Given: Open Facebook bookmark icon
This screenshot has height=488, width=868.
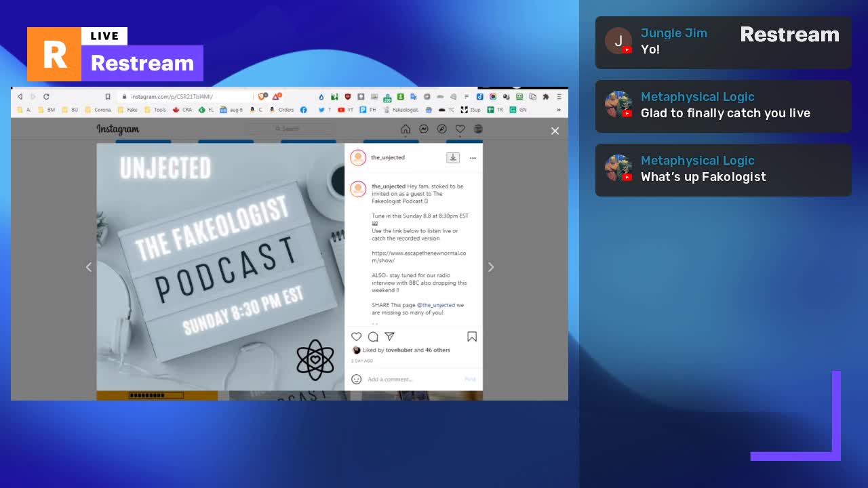Looking at the screenshot, I should [x=303, y=110].
